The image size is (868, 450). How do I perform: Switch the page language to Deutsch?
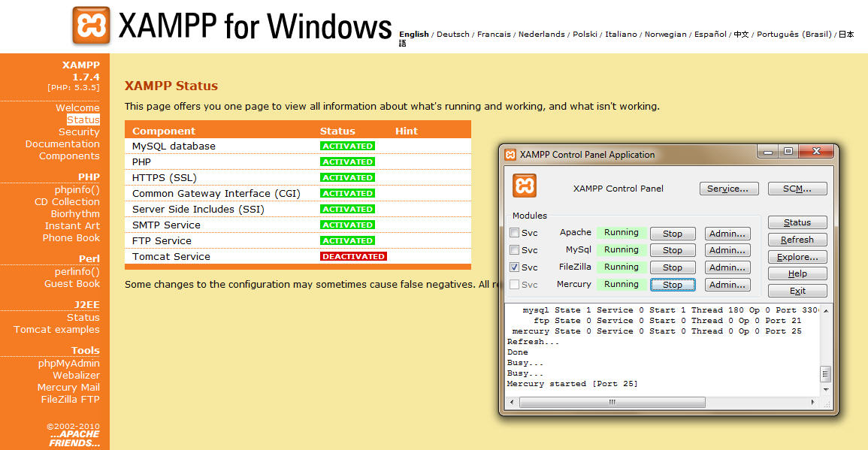(x=452, y=34)
